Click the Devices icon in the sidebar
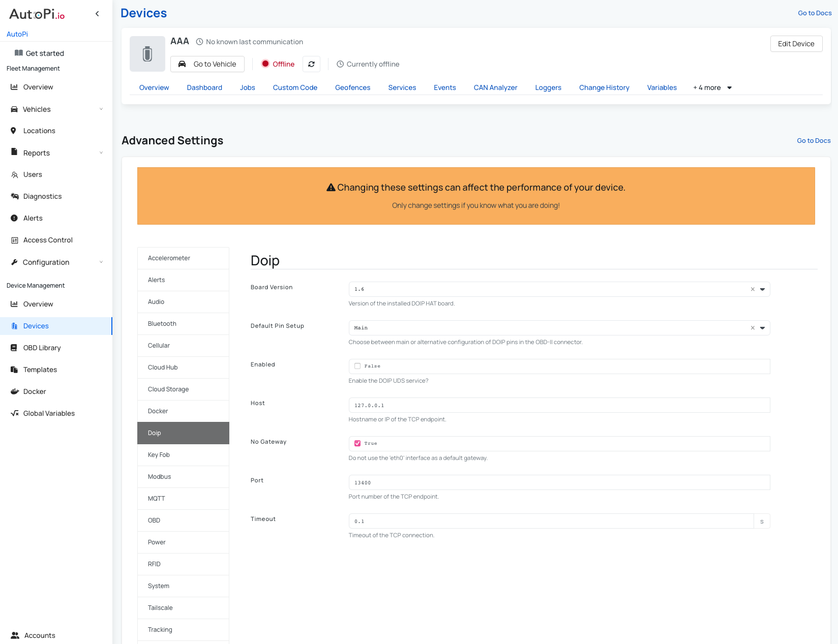 point(14,326)
